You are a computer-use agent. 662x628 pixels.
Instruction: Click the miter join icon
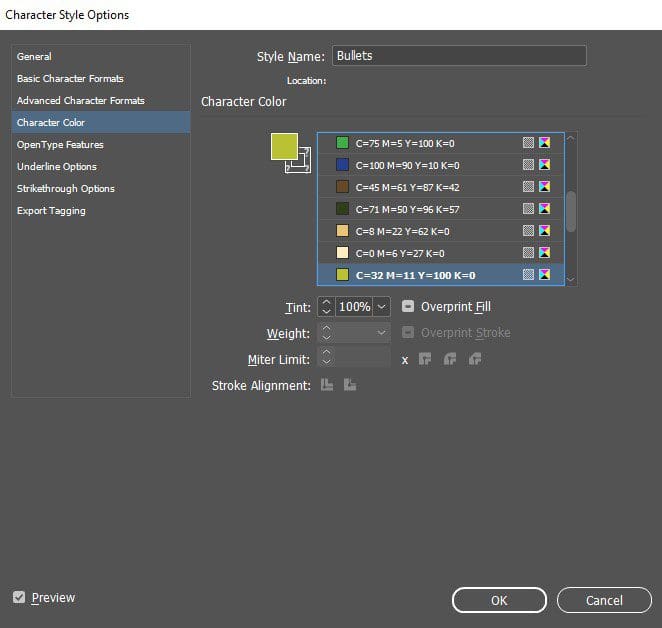(425, 359)
